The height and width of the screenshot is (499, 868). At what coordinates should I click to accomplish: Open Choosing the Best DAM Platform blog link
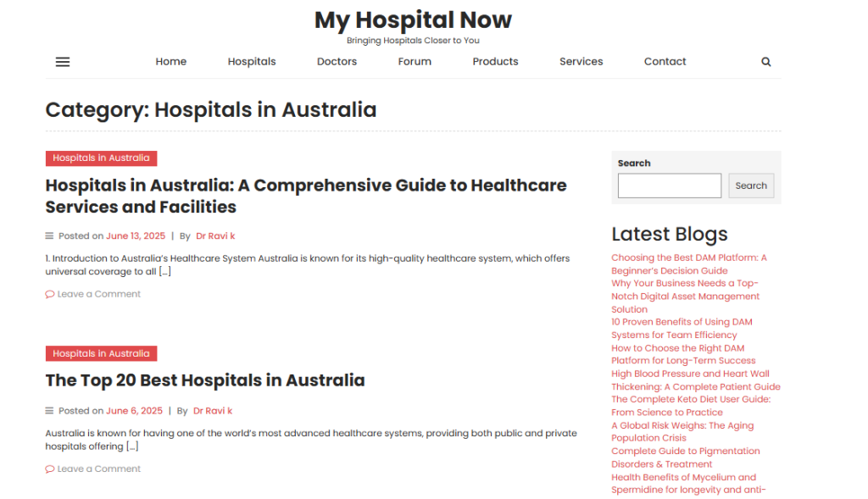coord(689,264)
